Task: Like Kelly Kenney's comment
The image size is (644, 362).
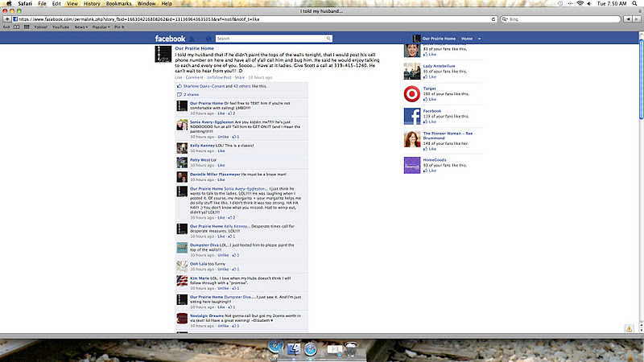Action: 221,151
